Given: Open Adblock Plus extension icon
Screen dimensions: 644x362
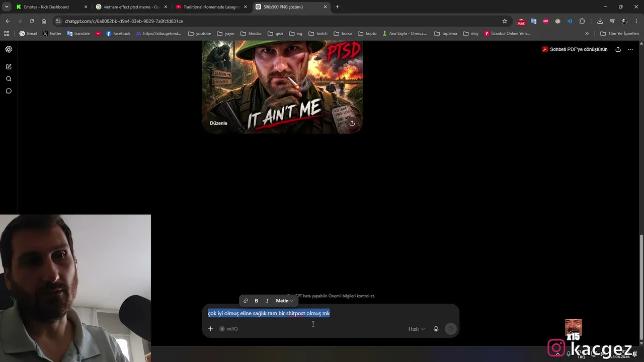Looking at the screenshot, I should (545, 21).
